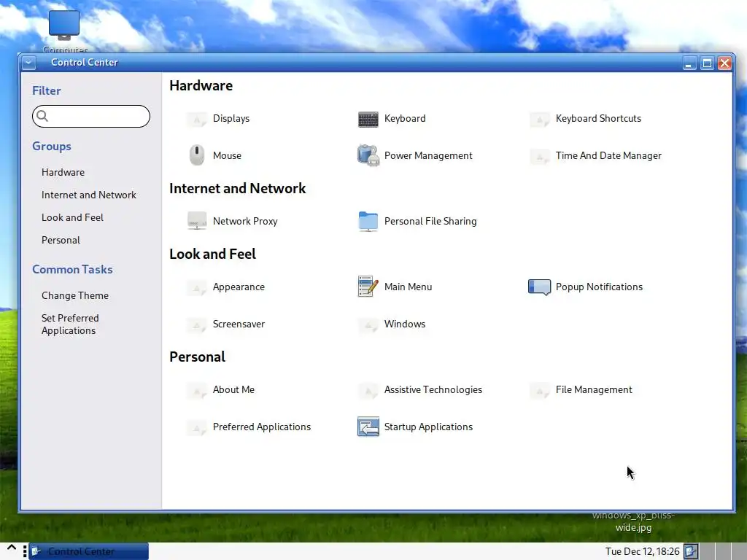The image size is (747, 560).
Task: Click the Main Menu label
Action: tap(408, 287)
